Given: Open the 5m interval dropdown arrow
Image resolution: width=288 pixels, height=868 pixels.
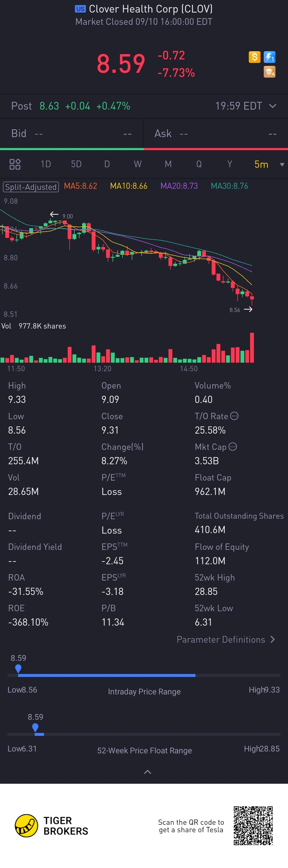Looking at the screenshot, I should click(282, 165).
